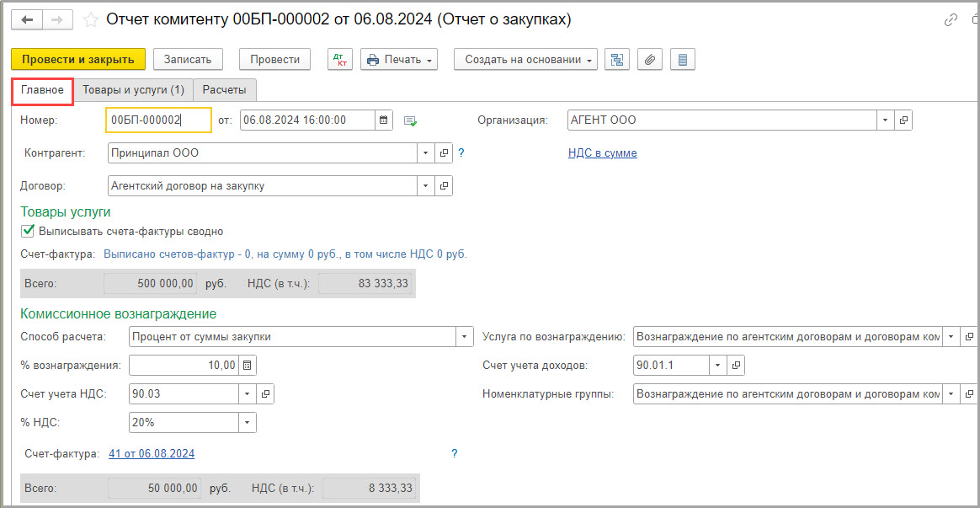
Task: Expand the Счет учета НДС dropdown
Action: (248, 393)
